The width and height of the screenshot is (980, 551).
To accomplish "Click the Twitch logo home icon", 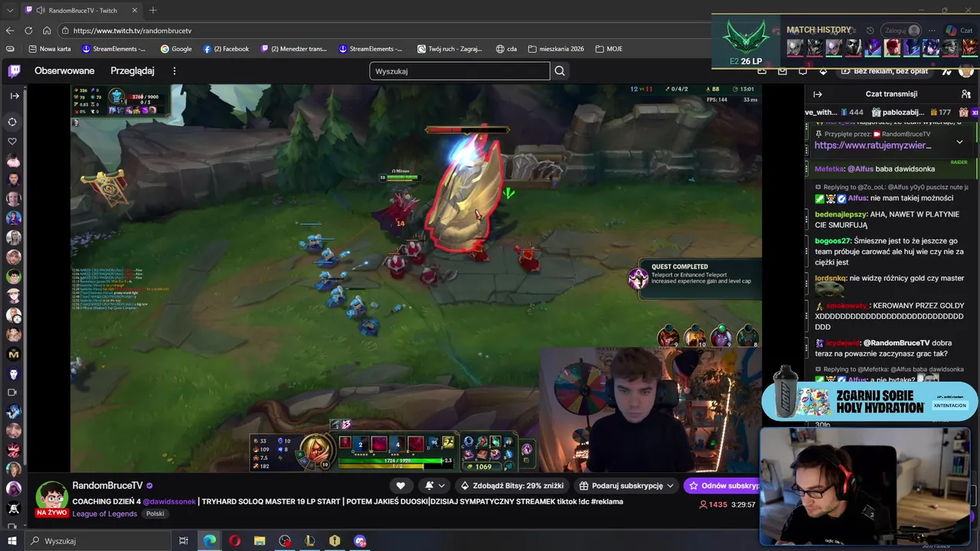I will (14, 71).
